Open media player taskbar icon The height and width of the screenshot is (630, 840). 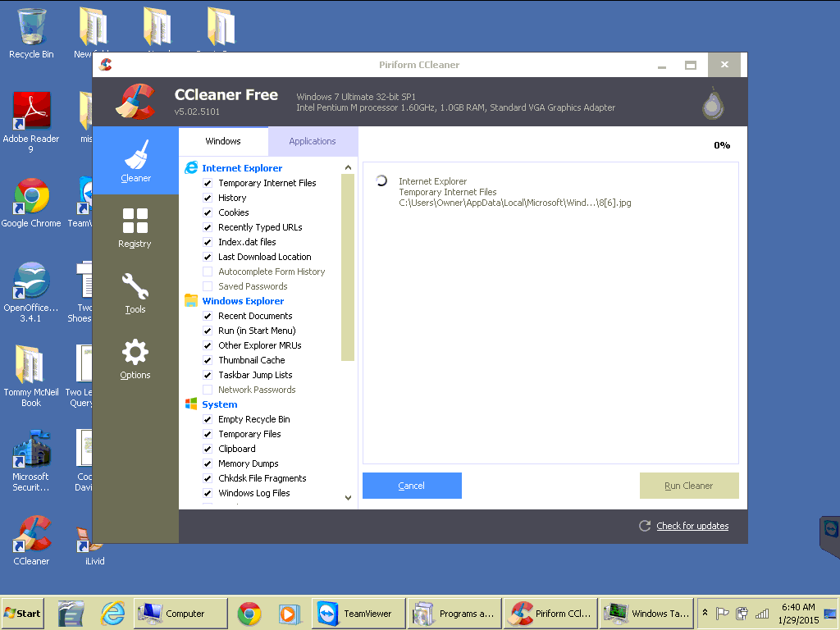(288, 614)
